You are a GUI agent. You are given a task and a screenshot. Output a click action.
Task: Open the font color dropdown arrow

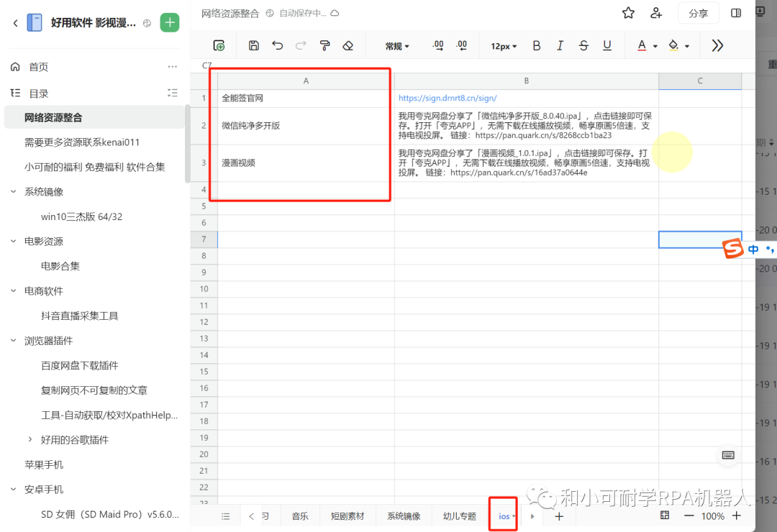(655, 46)
